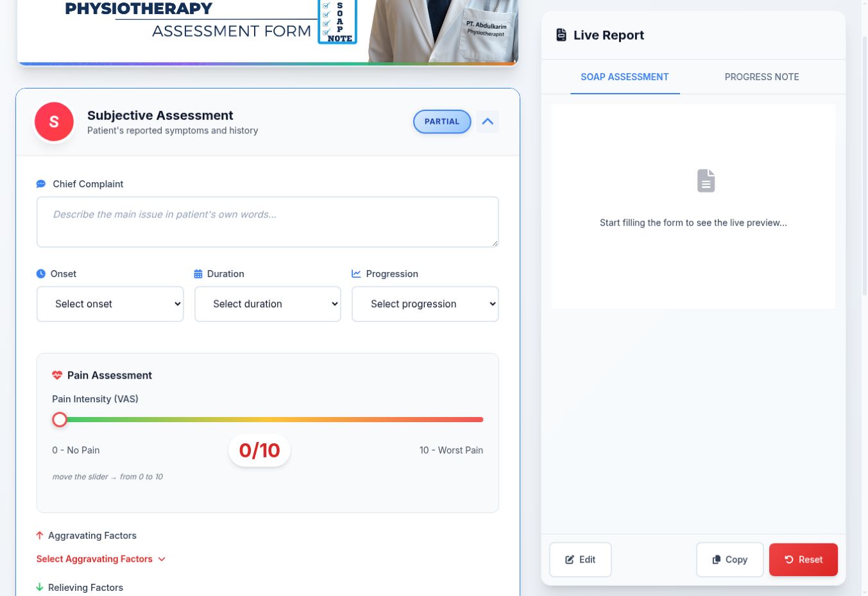Click the Edit button
The width and height of the screenshot is (868, 596).
[581, 559]
